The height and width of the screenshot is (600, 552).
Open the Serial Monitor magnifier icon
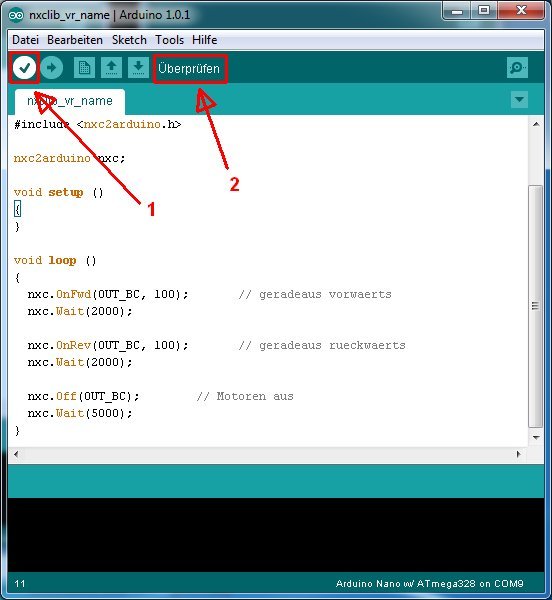click(x=517, y=68)
